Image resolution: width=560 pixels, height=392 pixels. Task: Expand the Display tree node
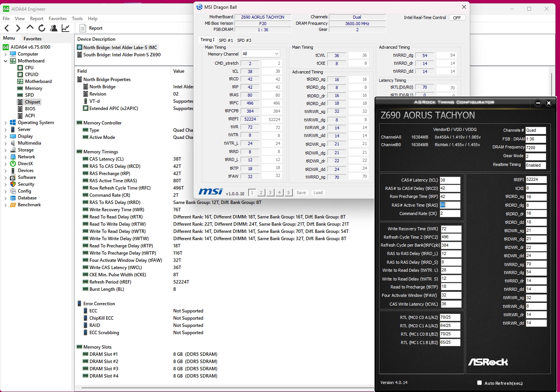(6, 136)
